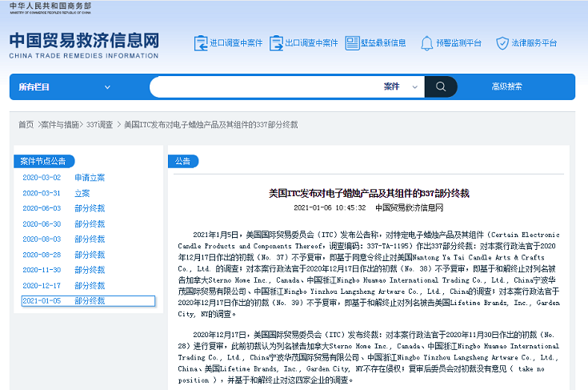588x390 pixels.
Task: Open the 案件 search type dropdown
Action: [400, 86]
